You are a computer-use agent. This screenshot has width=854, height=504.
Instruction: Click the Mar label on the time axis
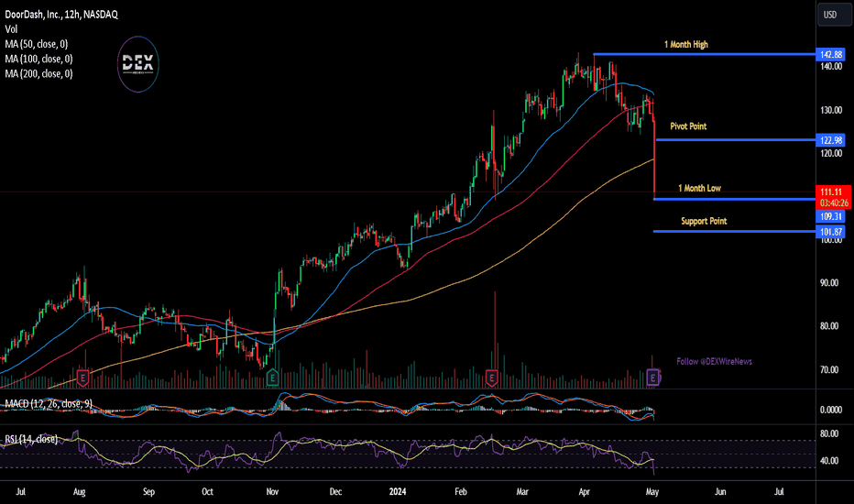coord(522,492)
